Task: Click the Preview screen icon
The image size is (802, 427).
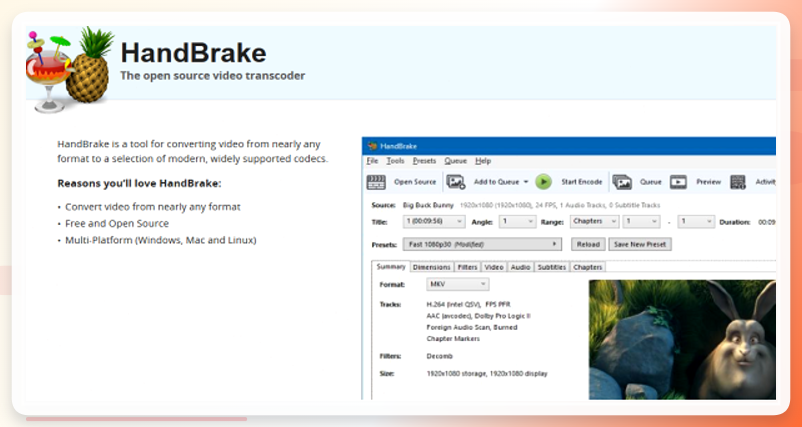Action: point(678,182)
